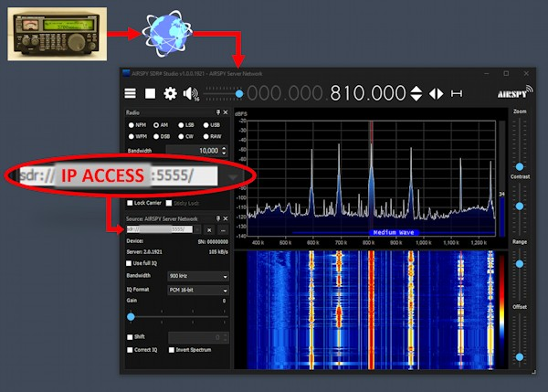548x392 pixels.
Task: Click the center tuning left-right arrows icon
Action: point(437,93)
